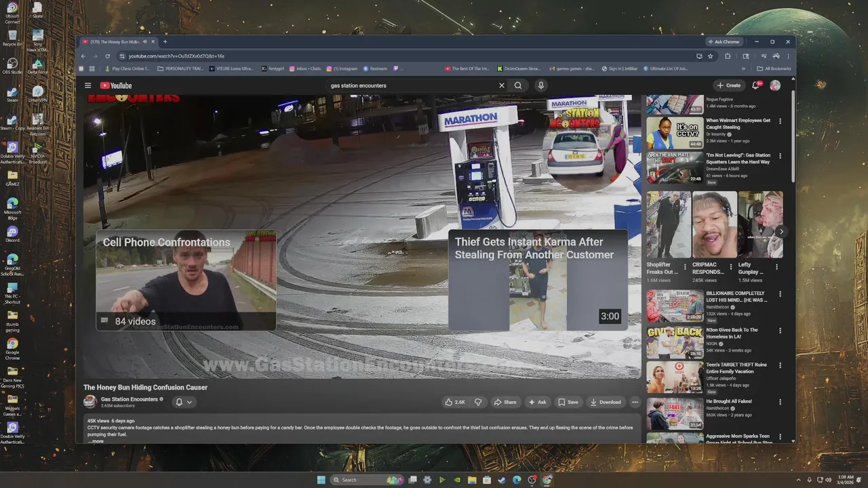Screen dimensions: 868x488
Task: Open options for N3on Gives Back video
Action: click(780, 330)
